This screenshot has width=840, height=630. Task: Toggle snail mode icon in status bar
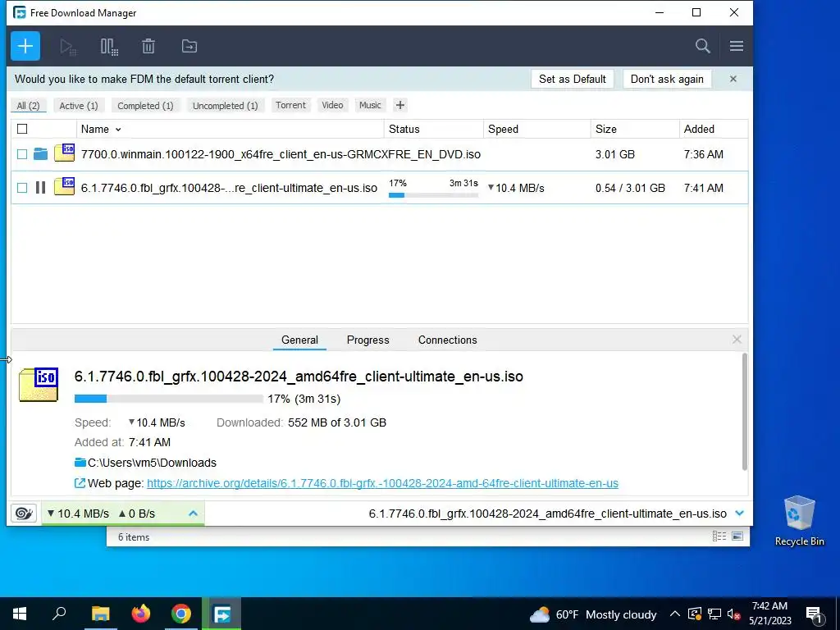(24, 514)
